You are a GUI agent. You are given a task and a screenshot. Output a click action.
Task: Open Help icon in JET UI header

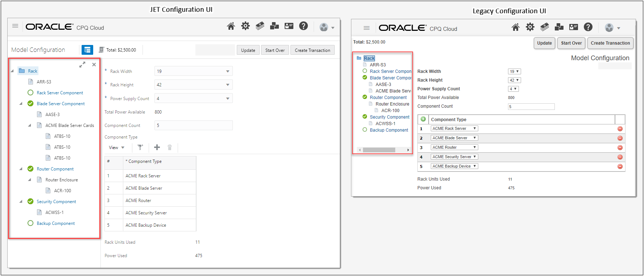[x=304, y=26]
